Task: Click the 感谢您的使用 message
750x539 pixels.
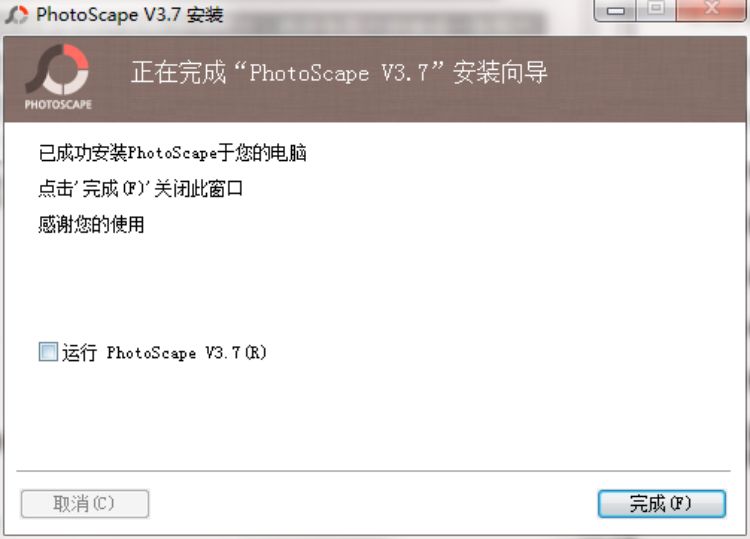Action: pyautogui.click(x=91, y=224)
